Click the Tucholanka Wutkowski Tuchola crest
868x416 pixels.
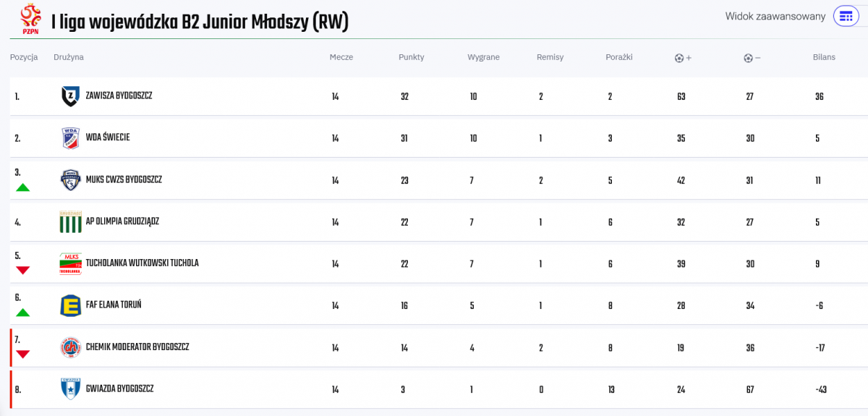70,264
